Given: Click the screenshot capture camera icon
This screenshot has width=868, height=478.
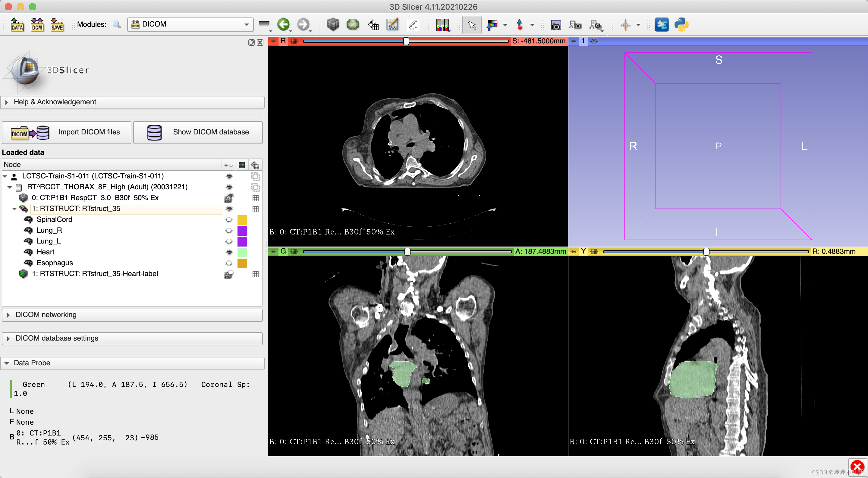Looking at the screenshot, I should [556, 25].
